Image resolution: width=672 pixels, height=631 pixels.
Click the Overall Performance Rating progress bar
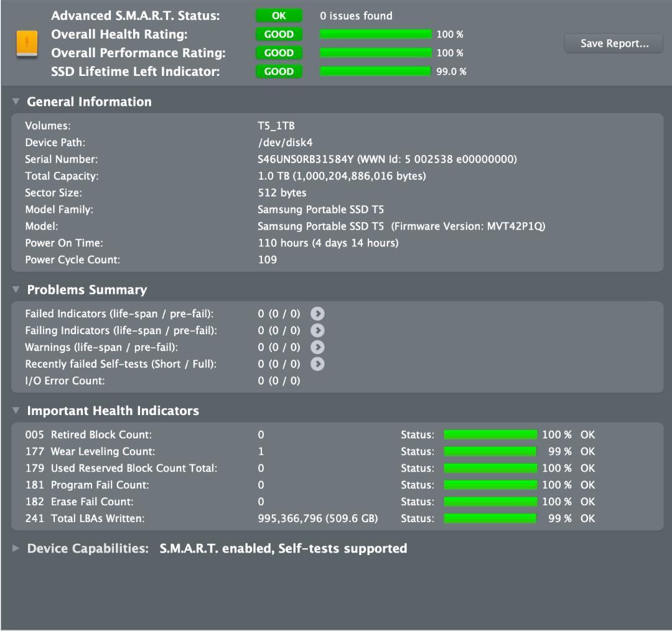pos(375,53)
